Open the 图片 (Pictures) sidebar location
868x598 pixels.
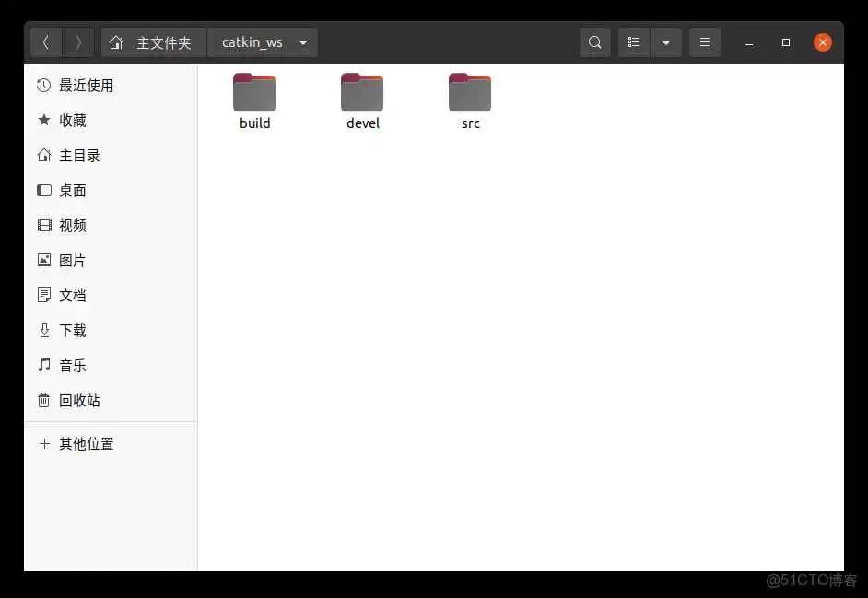coord(73,260)
